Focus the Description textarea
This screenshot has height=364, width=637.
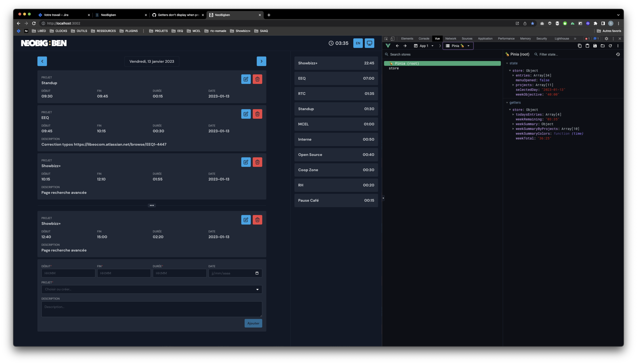click(x=152, y=309)
